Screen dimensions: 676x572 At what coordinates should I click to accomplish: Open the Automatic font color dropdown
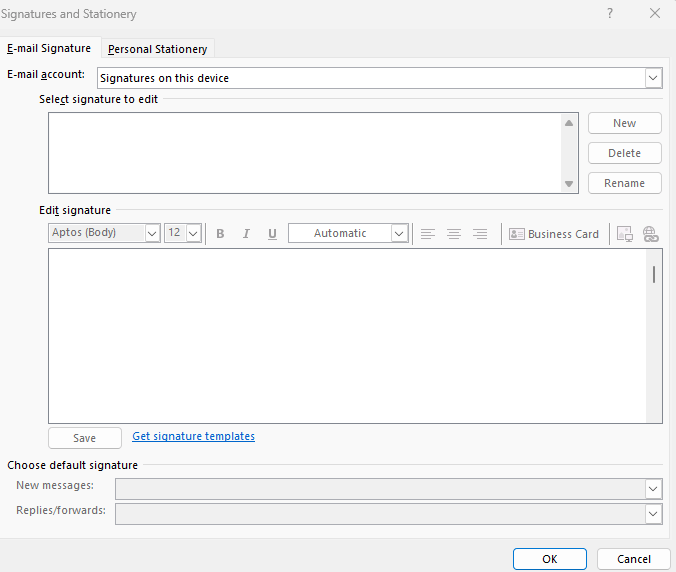tap(399, 233)
